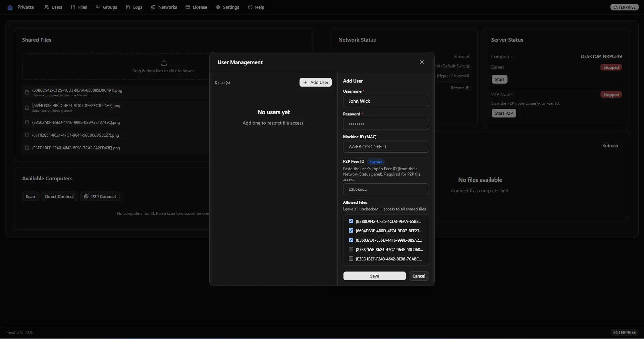Cancel adding the user
Image resolution: width=644 pixels, height=339 pixels.
[x=419, y=276]
